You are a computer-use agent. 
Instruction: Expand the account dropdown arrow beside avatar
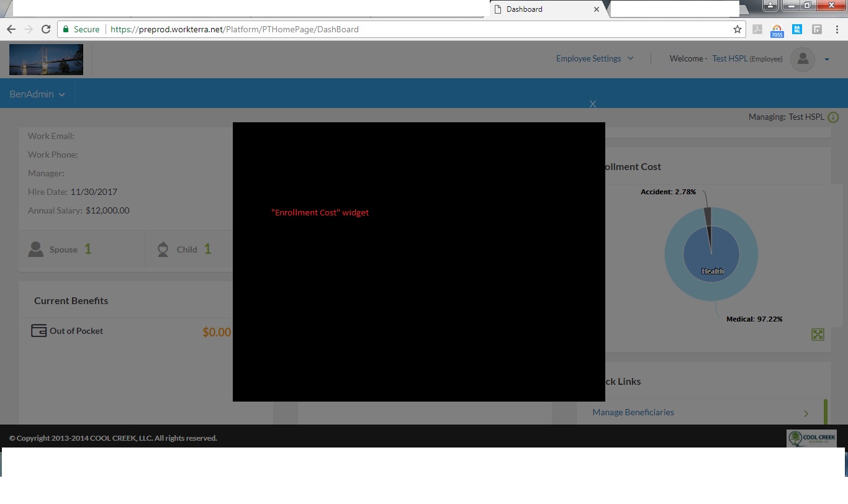click(827, 60)
